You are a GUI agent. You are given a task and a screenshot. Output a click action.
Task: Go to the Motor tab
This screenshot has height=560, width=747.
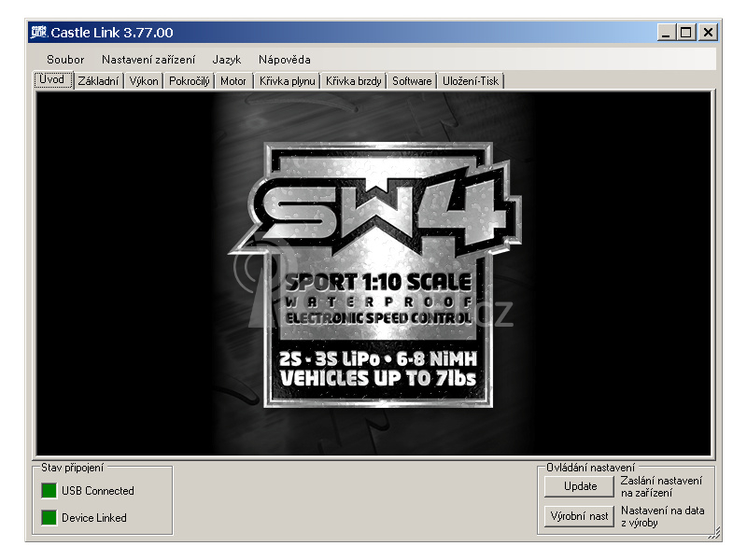coord(233,81)
